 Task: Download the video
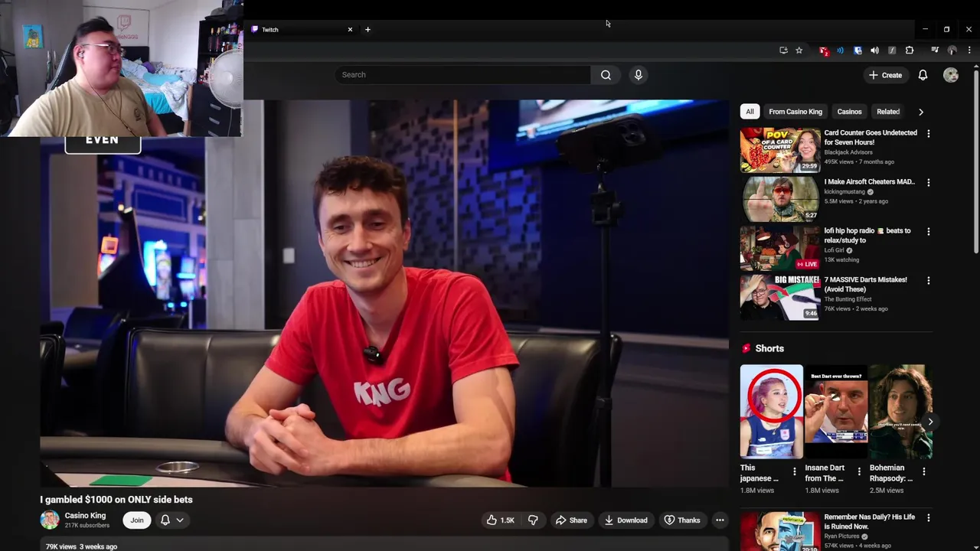click(x=626, y=520)
